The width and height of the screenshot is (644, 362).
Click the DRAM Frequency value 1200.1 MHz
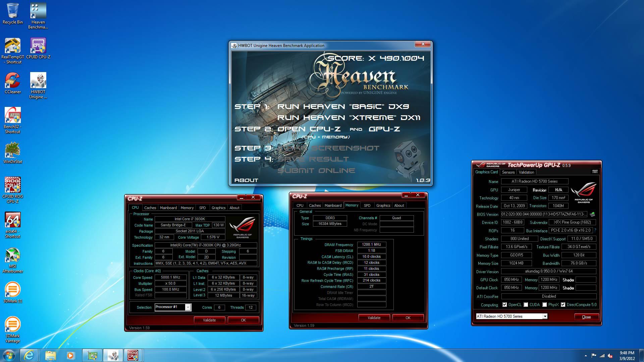click(x=372, y=245)
